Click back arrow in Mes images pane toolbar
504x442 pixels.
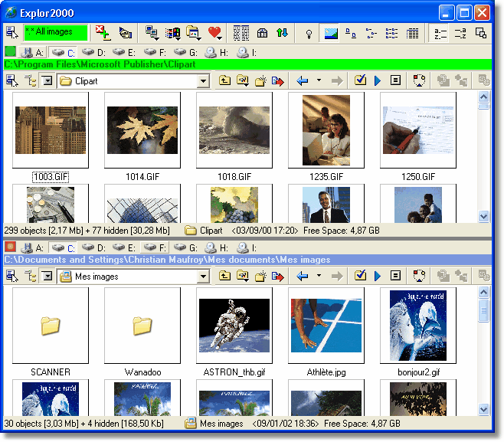(x=302, y=276)
